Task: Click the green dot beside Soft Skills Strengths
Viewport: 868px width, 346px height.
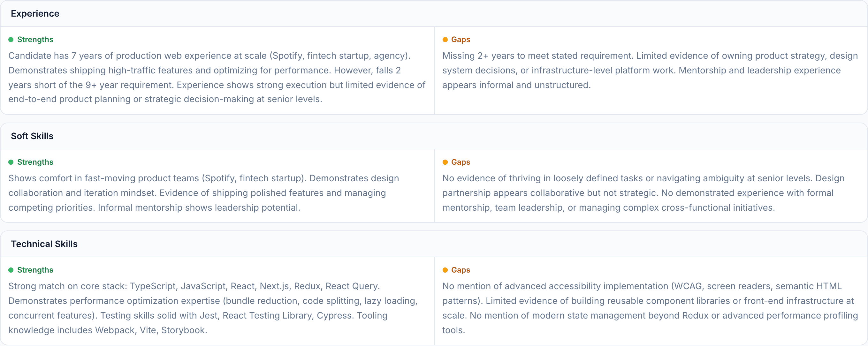Action: [x=11, y=162]
